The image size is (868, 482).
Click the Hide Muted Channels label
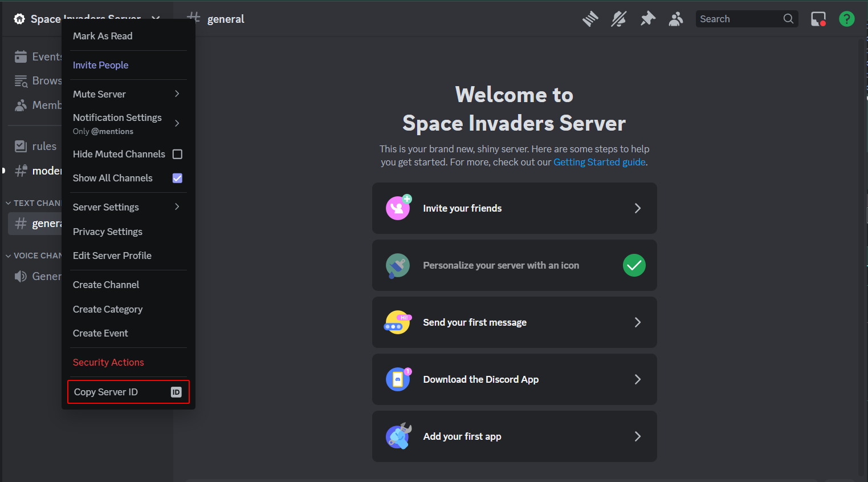[119, 154]
